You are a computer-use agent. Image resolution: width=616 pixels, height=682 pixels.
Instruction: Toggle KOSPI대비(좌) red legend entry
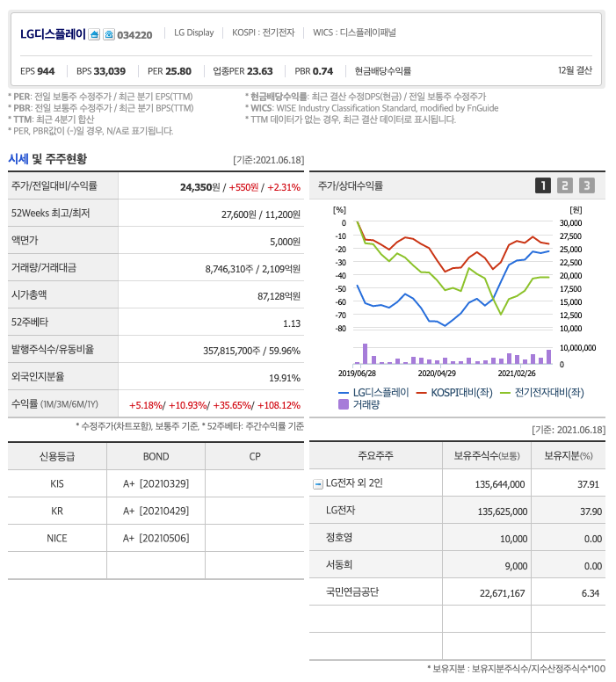coord(454,392)
